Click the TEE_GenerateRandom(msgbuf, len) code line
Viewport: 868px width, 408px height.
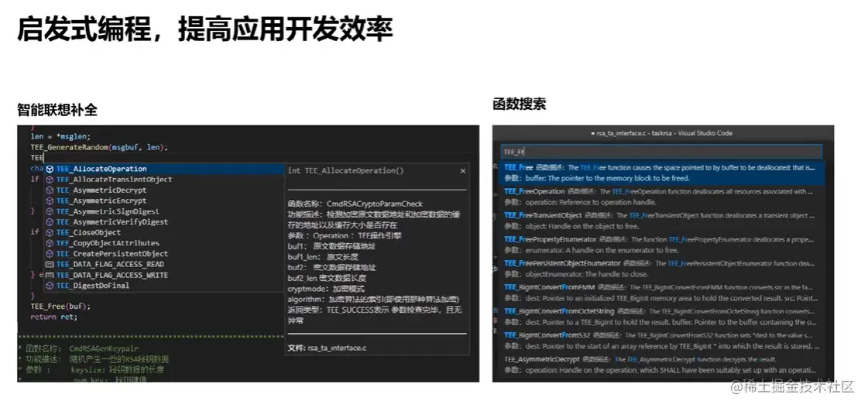coord(99,147)
